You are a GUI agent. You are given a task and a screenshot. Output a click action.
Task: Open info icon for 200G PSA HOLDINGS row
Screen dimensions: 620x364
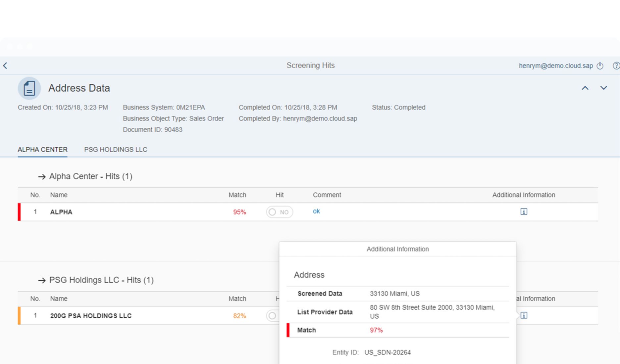click(524, 315)
